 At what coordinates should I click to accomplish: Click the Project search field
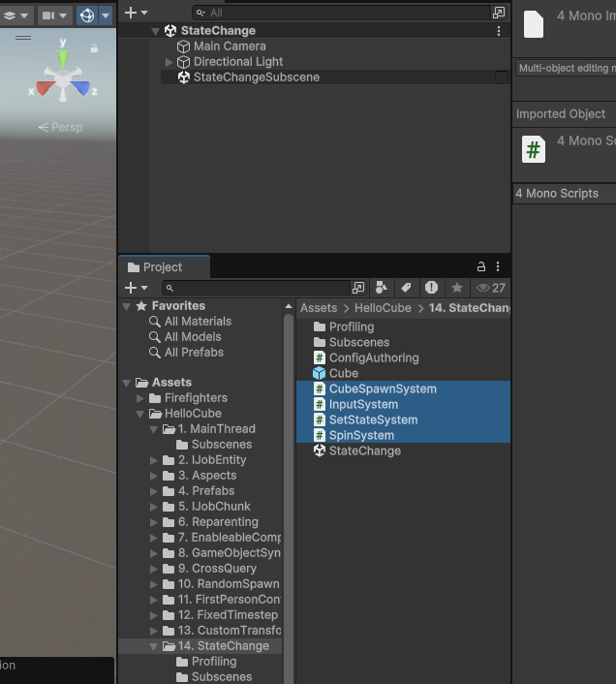click(256, 288)
